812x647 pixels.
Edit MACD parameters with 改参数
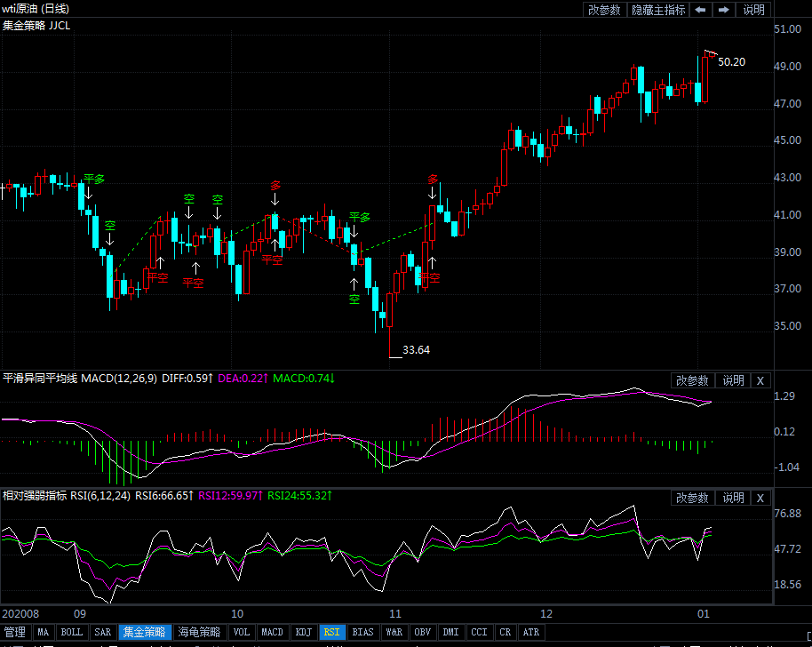tap(692, 380)
